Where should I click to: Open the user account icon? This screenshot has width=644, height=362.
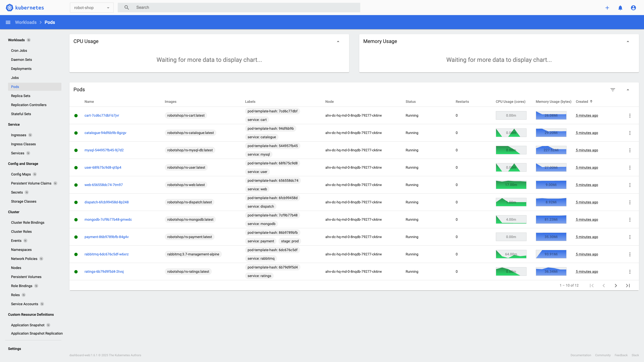click(x=633, y=8)
